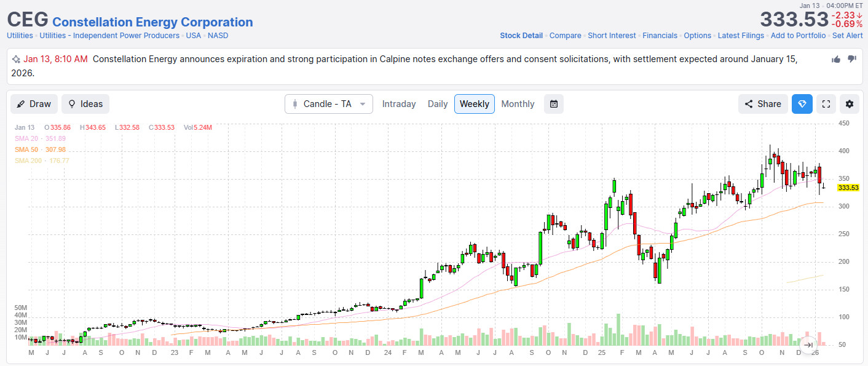The width and height of the screenshot is (868, 366).
Task: Click thumbs up on news item
Action: point(836,59)
